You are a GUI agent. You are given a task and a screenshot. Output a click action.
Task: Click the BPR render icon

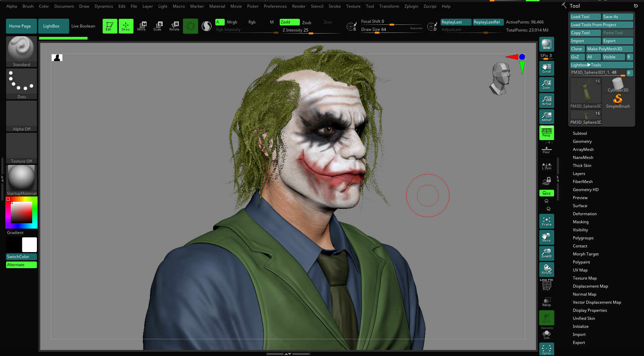(546, 44)
